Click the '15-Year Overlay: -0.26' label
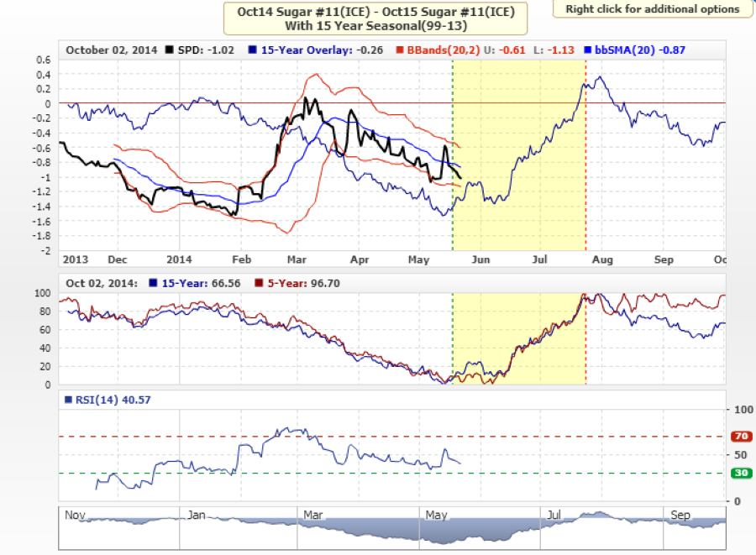 (x=322, y=50)
